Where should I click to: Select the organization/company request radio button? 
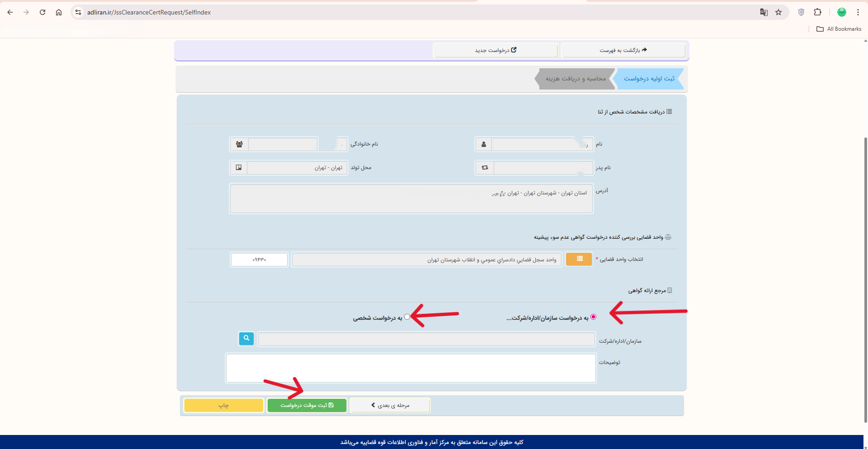coord(593,317)
